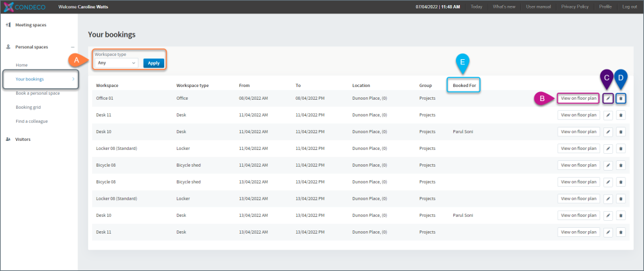This screenshot has height=271, width=644.
Task: Click the To column header
Action: tap(298, 86)
